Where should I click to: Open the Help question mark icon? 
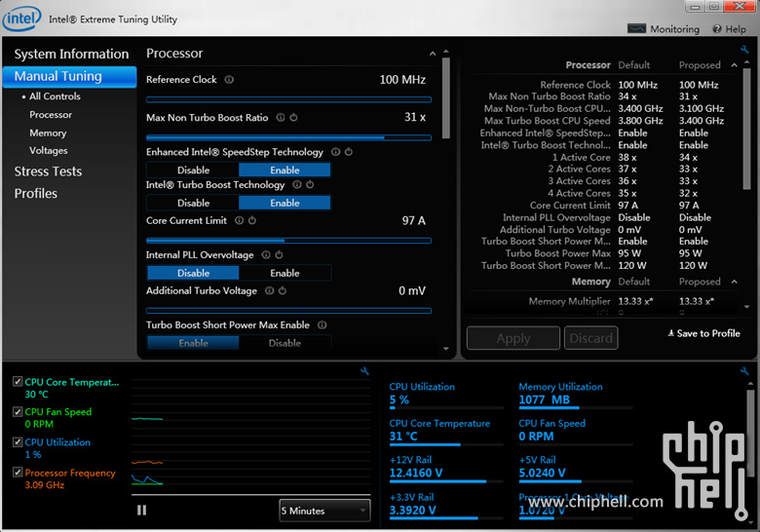click(x=717, y=28)
